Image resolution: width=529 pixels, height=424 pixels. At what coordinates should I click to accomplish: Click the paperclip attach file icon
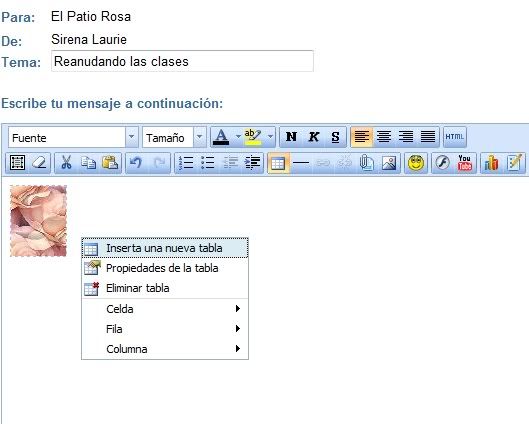click(366, 163)
